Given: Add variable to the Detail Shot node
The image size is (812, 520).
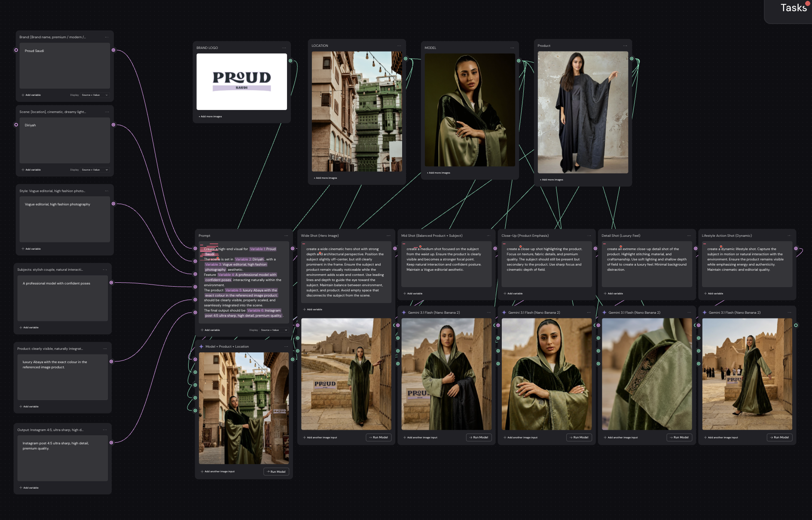Looking at the screenshot, I should click(x=613, y=294).
